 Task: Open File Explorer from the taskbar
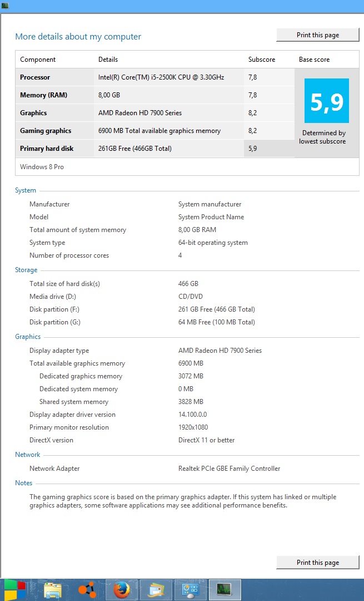click(x=53, y=590)
